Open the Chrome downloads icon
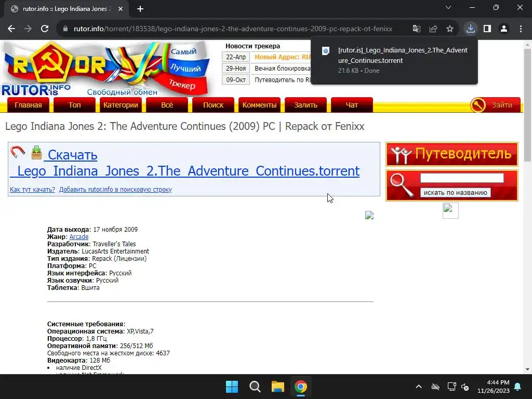Image resolution: width=532 pixels, height=399 pixels. 471,29
